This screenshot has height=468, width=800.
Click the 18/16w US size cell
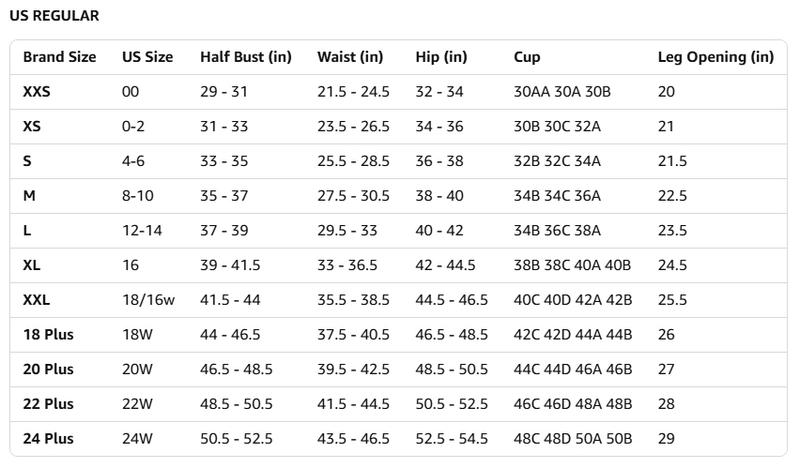tap(148, 300)
